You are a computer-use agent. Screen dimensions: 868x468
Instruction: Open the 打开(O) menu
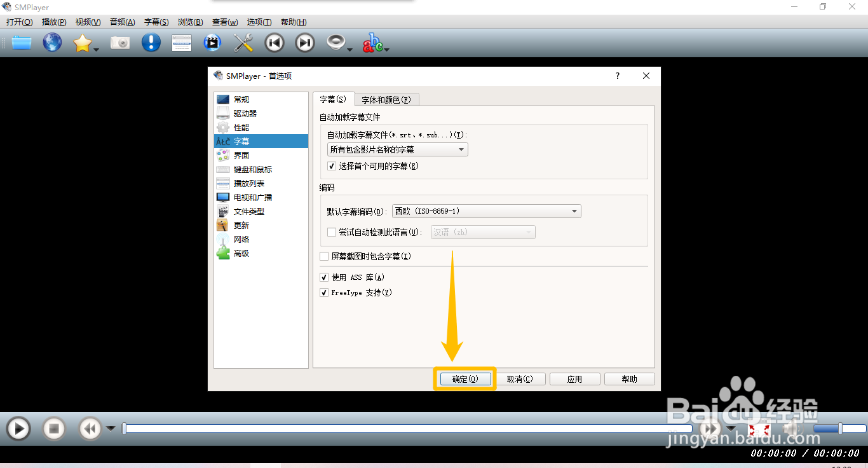click(19, 22)
